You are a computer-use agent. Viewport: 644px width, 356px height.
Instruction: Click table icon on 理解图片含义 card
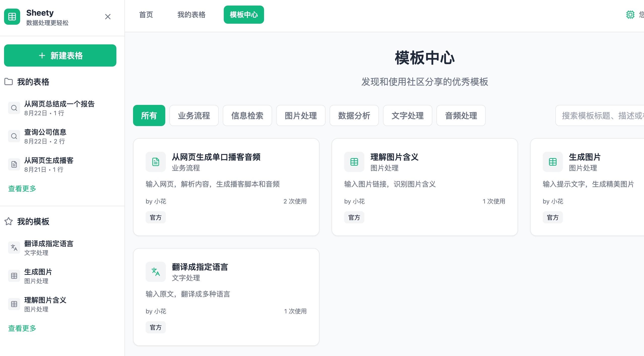pos(354,162)
